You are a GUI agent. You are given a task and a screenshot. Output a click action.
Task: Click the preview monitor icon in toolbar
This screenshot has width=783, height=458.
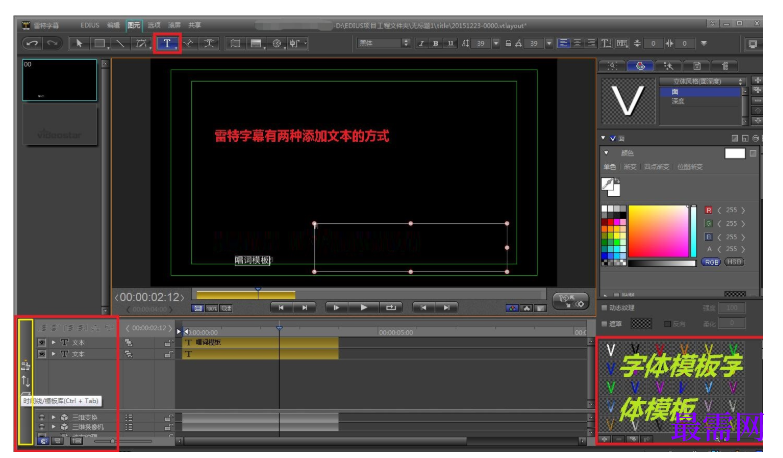pos(753,44)
